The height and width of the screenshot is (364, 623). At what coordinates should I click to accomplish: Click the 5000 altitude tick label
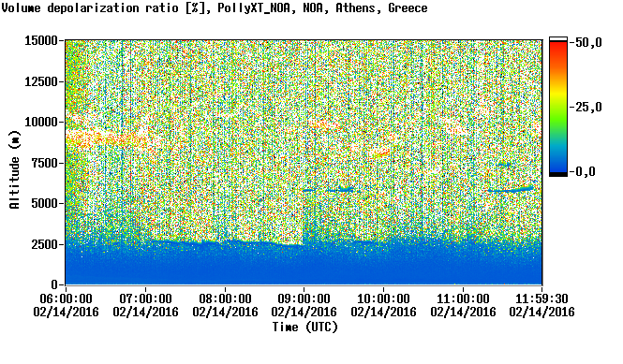(44, 204)
